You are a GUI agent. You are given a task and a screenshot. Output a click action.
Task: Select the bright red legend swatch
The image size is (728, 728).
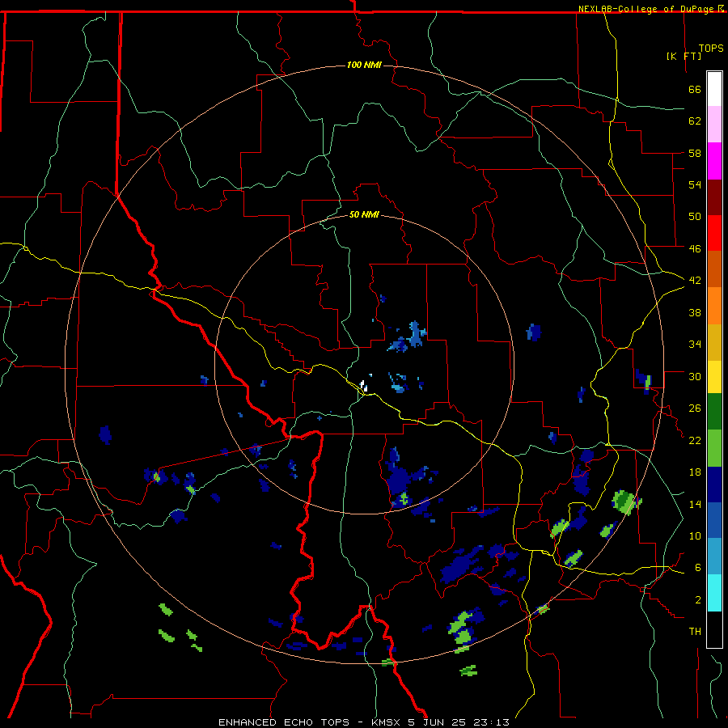714,233
